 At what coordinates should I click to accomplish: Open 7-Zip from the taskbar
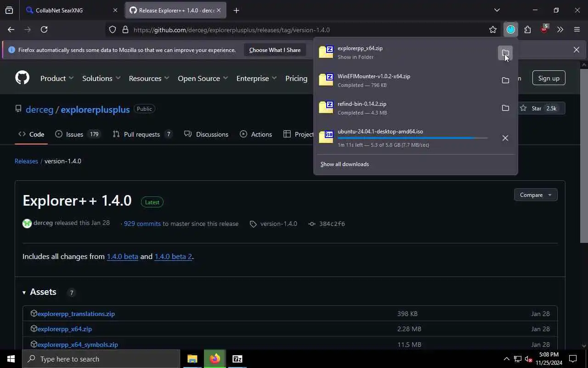tap(237, 359)
